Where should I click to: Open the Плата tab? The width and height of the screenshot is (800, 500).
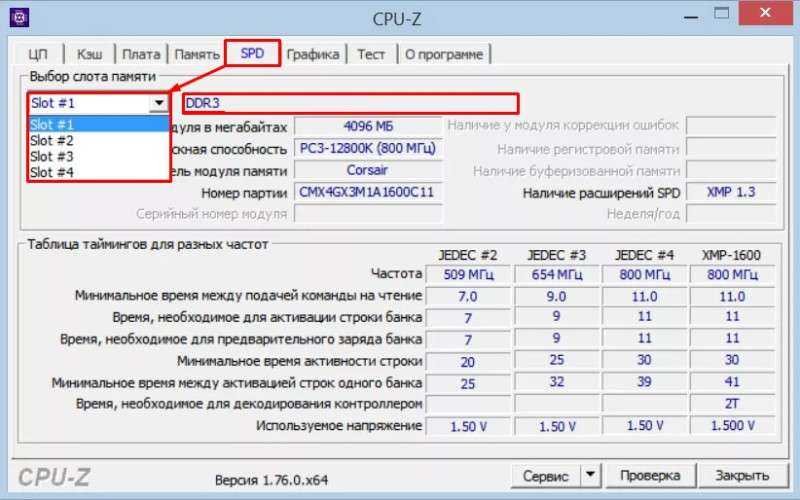pos(141,54)
